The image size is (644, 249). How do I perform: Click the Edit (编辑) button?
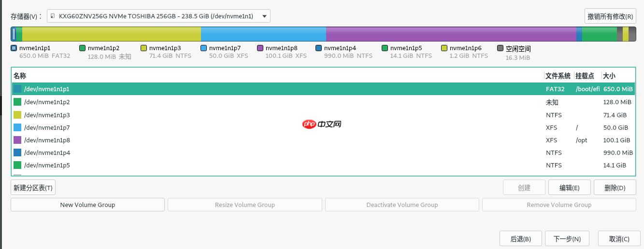[x=569, y=188]
